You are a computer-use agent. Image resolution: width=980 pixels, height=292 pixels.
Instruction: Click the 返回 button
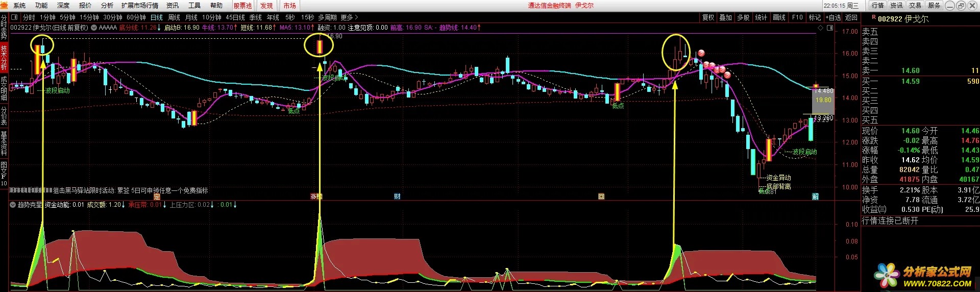pyautogui.click(x=851, y=17)
